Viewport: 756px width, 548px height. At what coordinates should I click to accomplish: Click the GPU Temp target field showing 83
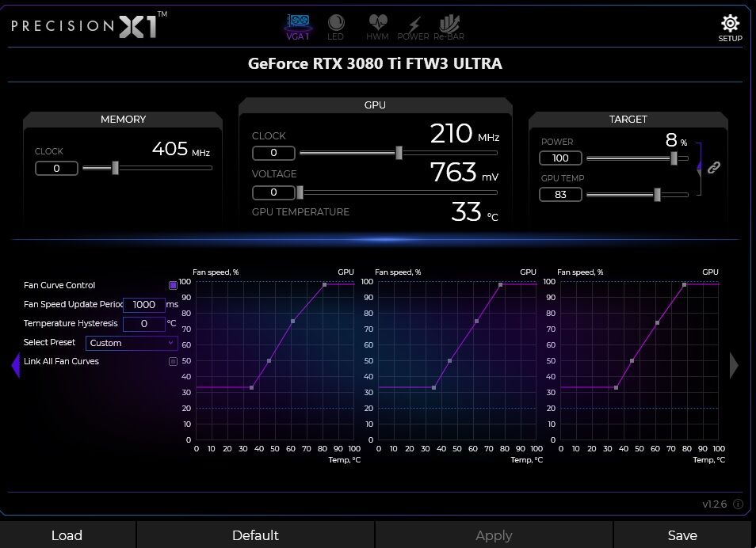pyautogui.click(x=560, y=195)
